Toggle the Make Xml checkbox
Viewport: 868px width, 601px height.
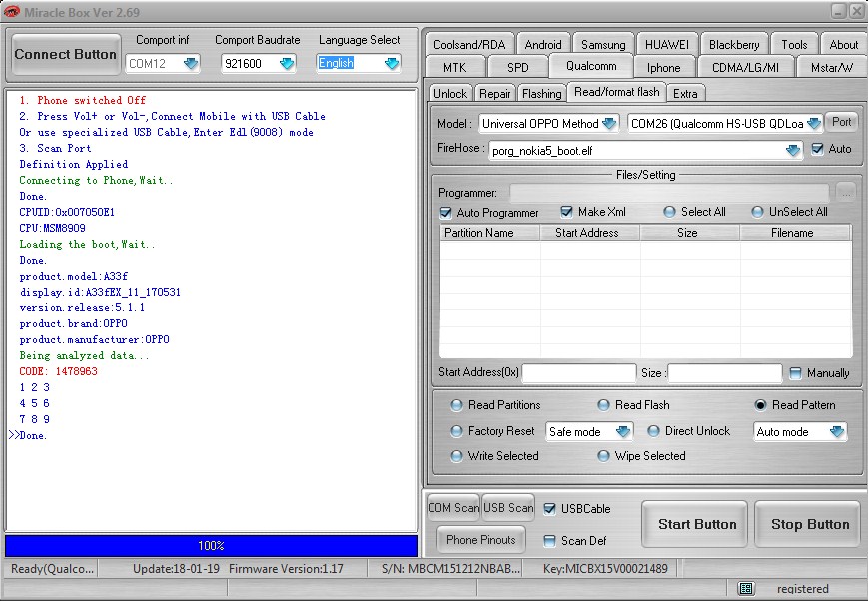click(566, 212)
